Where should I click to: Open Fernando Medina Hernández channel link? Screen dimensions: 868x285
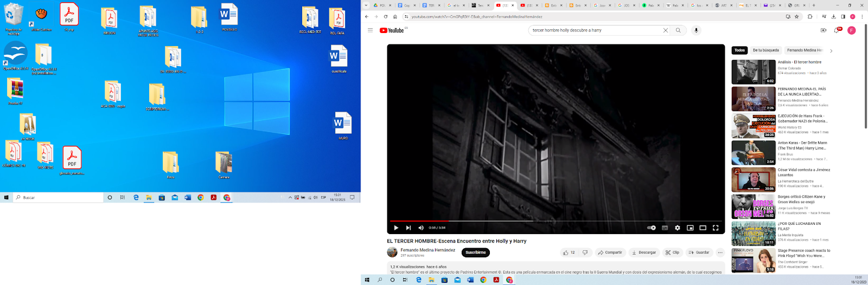tap(428, 250)
